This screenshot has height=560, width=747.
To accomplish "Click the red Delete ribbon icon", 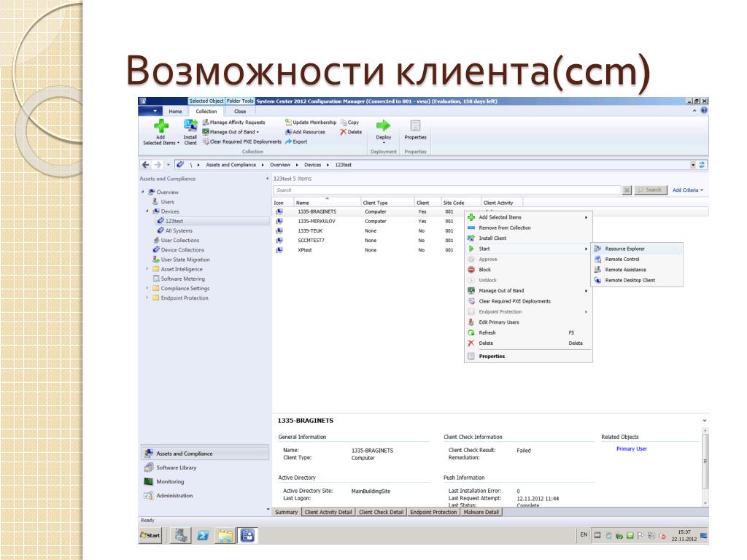I will (351, 132).
